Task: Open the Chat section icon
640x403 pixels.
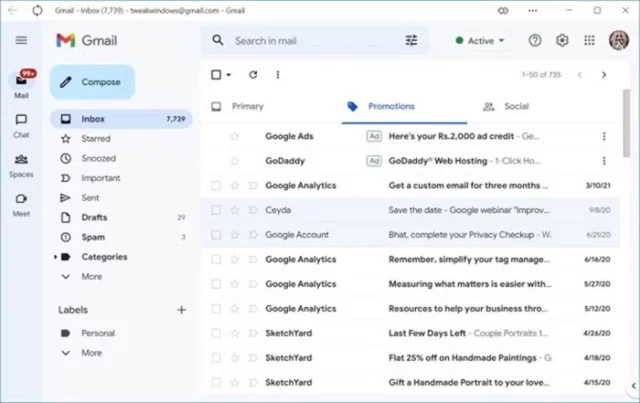Action: [x=21, y=120]
